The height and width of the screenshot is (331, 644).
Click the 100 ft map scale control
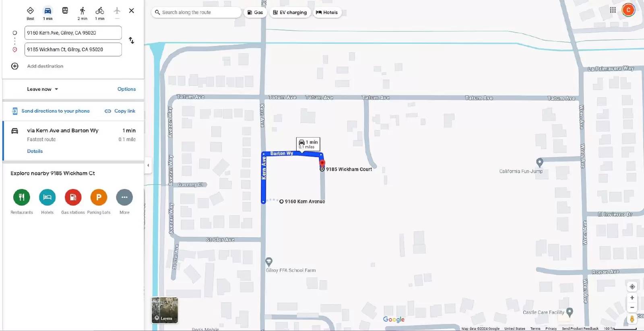pos(620,329)
